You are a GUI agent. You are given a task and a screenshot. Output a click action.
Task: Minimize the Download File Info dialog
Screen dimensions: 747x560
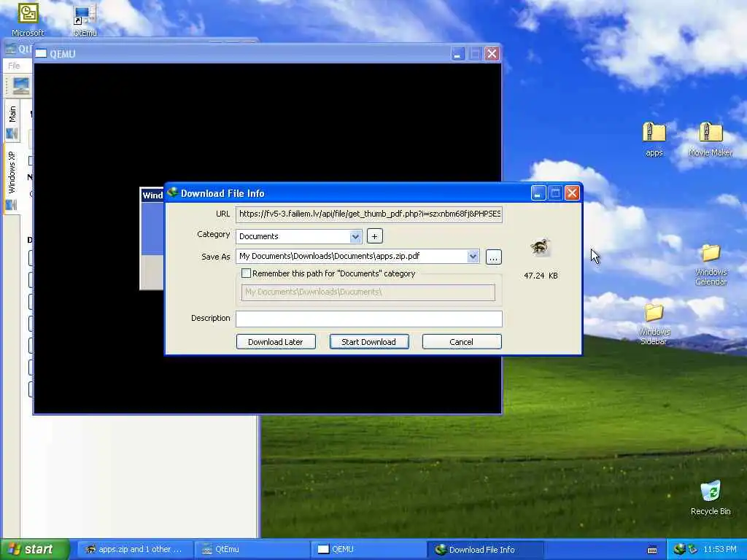pyautogui.click(x=538, y=192)
